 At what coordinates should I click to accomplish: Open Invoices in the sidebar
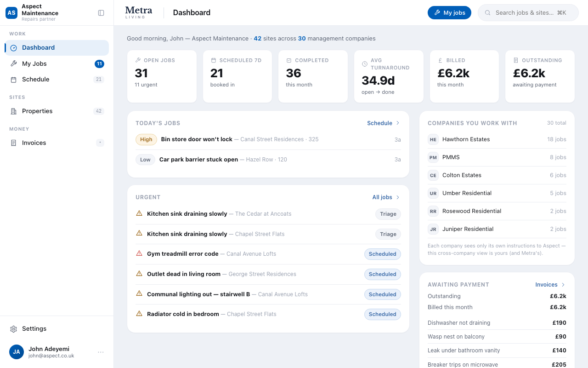click(x=57, y=143)
